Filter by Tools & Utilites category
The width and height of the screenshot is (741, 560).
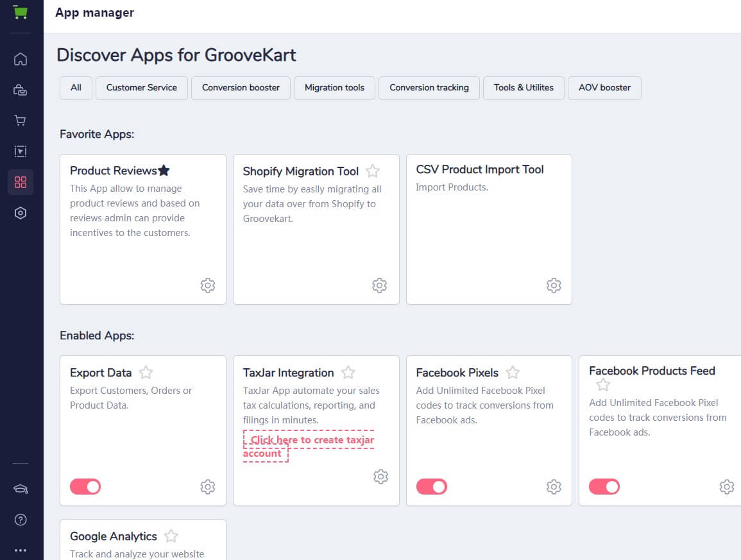coord(524,88)
